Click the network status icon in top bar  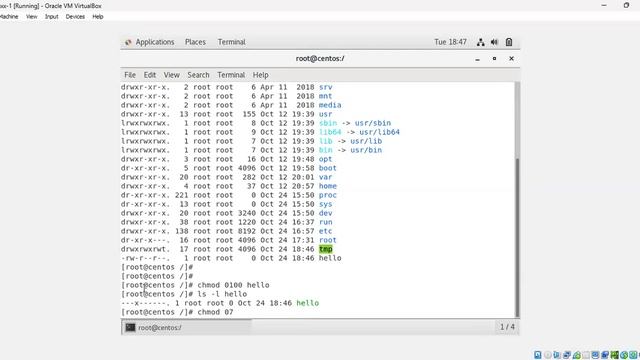coord(481,42)
